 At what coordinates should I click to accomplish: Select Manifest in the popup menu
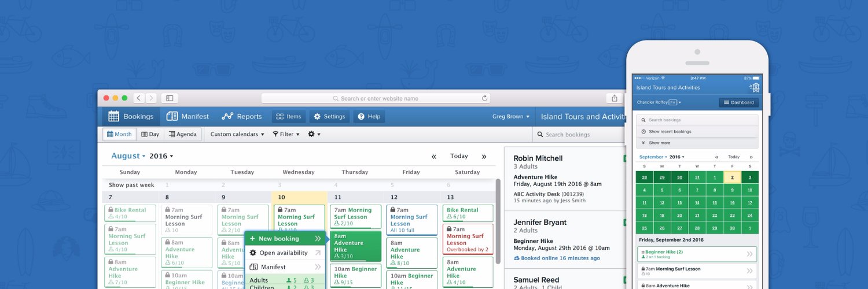coord(285,267)
